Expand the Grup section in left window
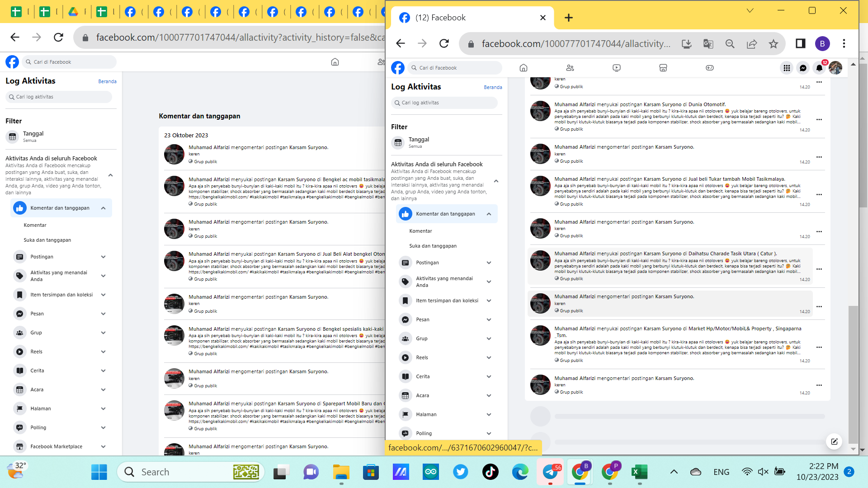The height and width of the screenshot is (488, 868). [103, 333]
